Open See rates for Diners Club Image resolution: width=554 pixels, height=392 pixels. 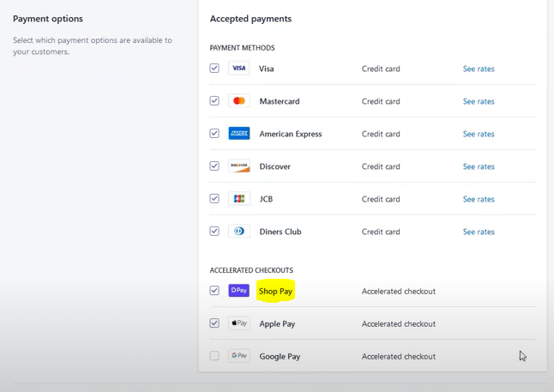point(479,232)
